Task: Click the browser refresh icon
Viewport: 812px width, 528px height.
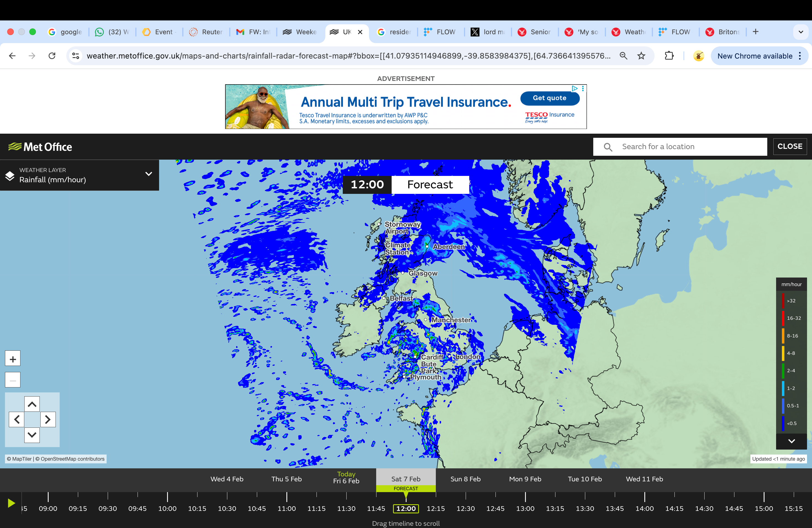Action: tap(52, 56)
